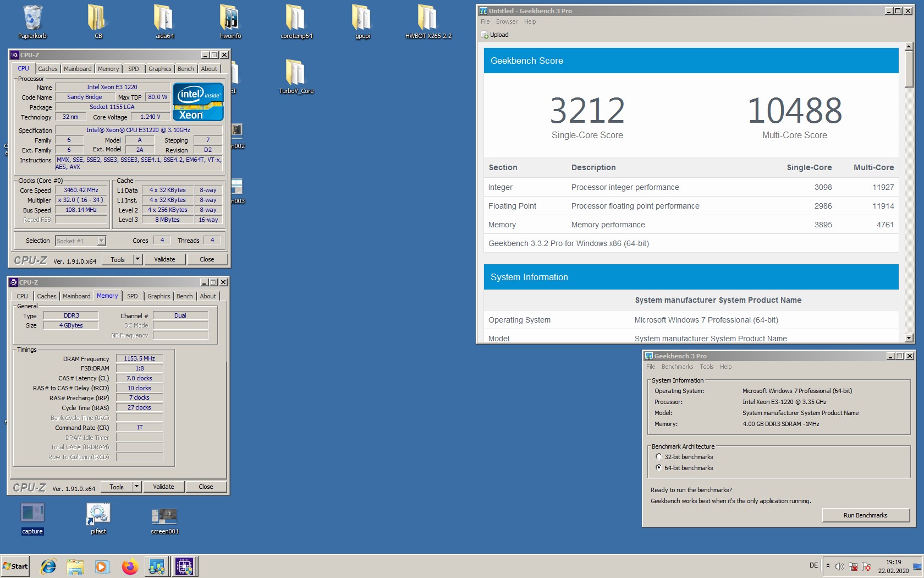Open the pifast shortcut icon
Viewport: 924px width, 578px height.
click(98, 518)
